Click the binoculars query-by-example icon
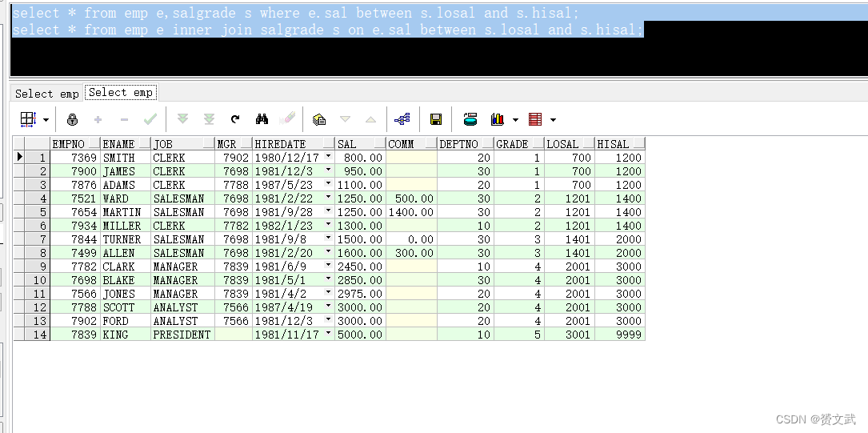The image size is (868, 433). click(x=262, y=119)
